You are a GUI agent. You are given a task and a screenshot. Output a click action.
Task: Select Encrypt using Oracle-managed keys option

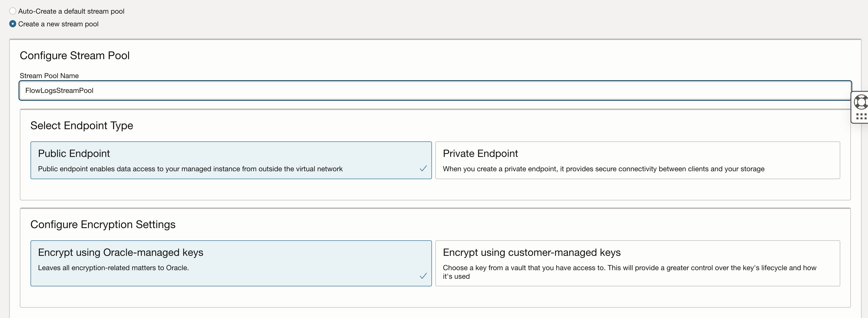[231, 263]
